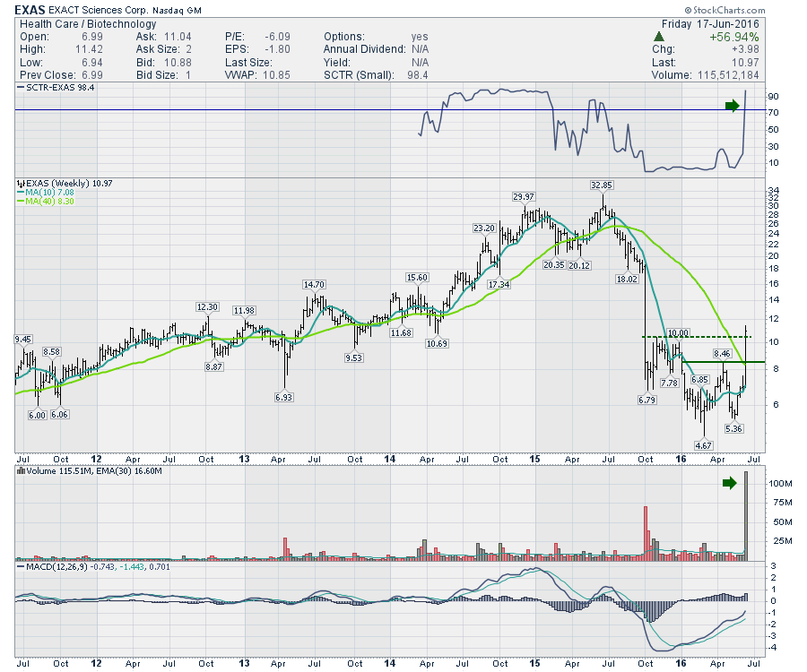The image size is (807, 672).
Task: Select the 'EXACT Sciences Corp.' company name
Action: (x=98, y=10)
